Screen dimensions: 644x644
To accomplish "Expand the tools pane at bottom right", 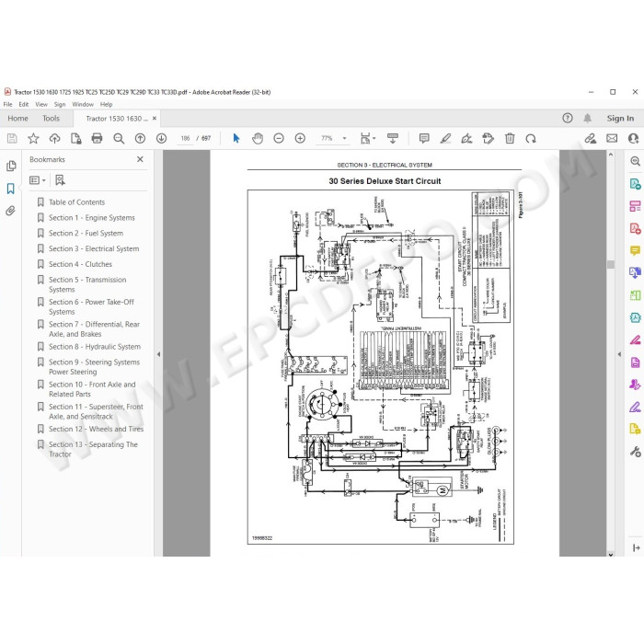I will point(637,547).
